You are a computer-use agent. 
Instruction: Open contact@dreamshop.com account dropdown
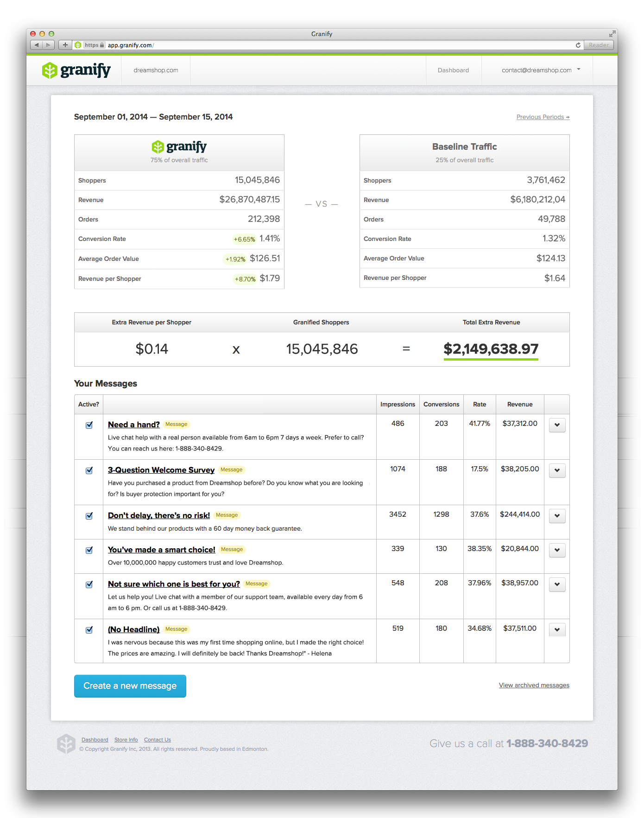541,70
